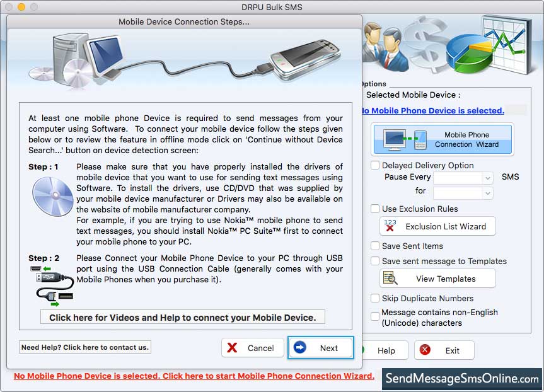
Task: Click the Help button in main window
Action: tap(385, 350)
